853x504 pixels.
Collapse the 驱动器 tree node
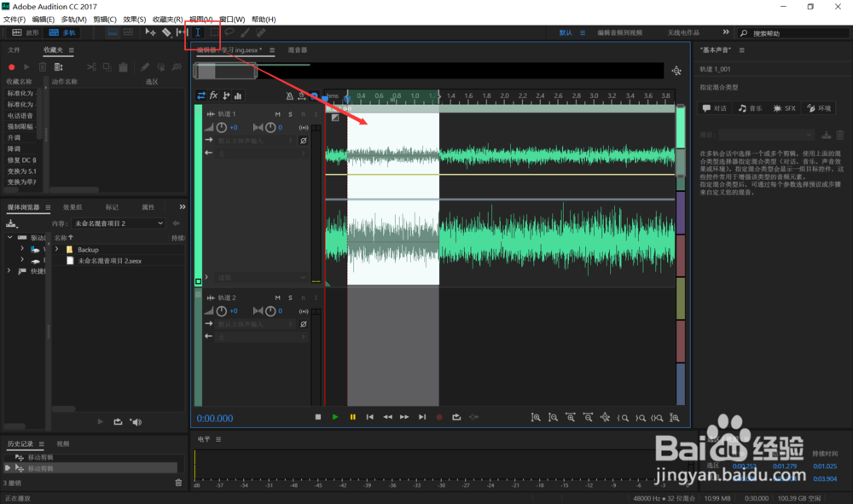(9, 238)
